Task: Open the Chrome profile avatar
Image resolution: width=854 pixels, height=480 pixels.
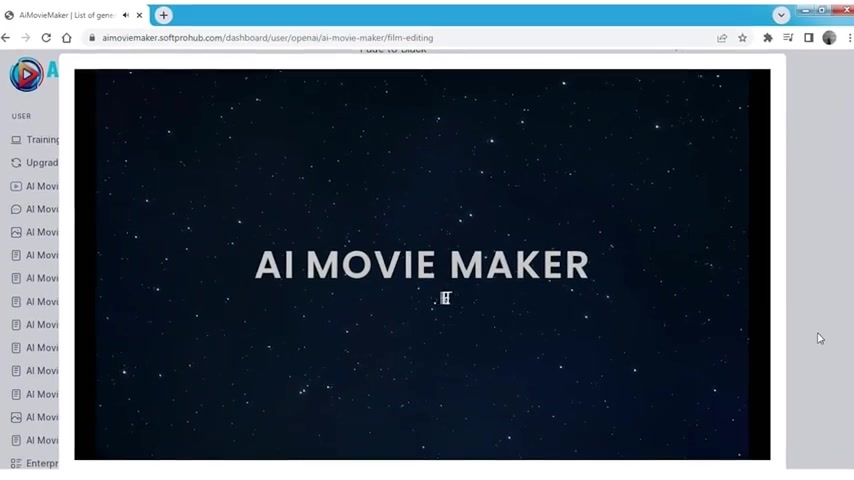Action: coord(829,38)
